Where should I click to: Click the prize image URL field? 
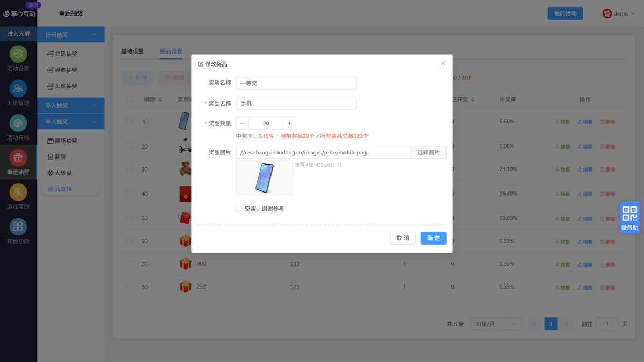323,153
